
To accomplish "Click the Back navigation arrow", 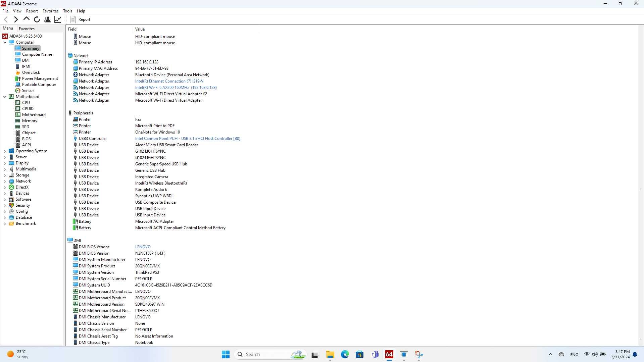I will (6, 19).
